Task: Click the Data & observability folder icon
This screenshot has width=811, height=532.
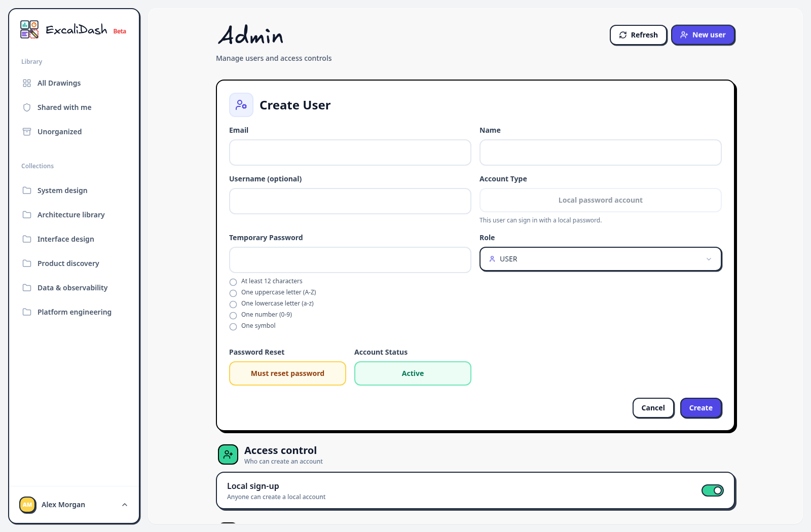Action: point(27,288)
